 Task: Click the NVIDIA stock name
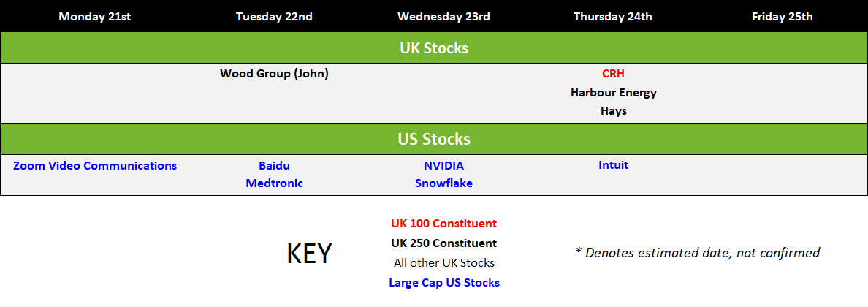443,165
